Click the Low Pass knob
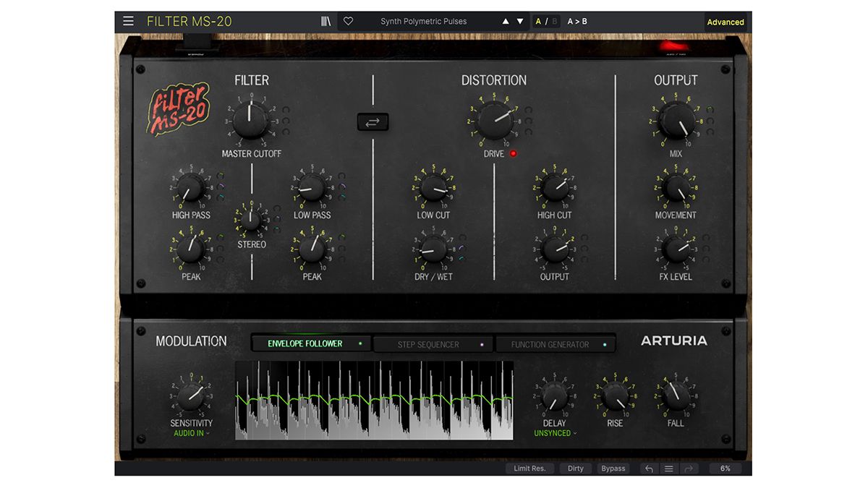 pos(312,188)
